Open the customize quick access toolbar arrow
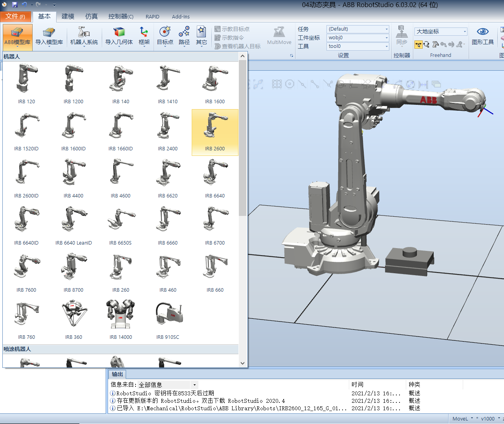504x424 pixels. (x=54, y=5)
